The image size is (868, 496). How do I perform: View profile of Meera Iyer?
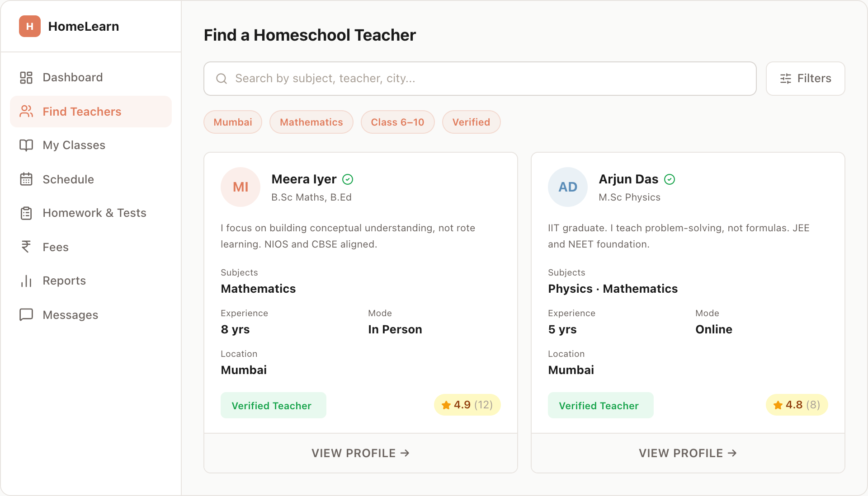360,453
